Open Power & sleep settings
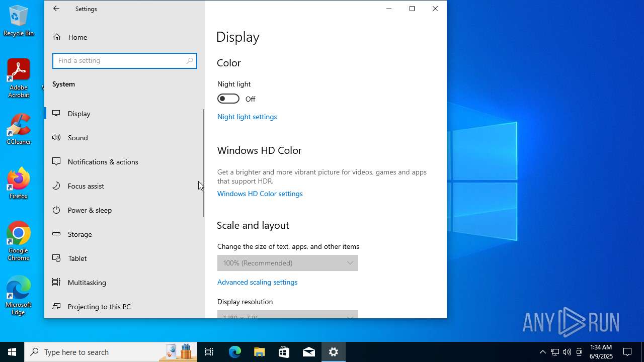The image size is (644, 362). (x=124, y=210)
